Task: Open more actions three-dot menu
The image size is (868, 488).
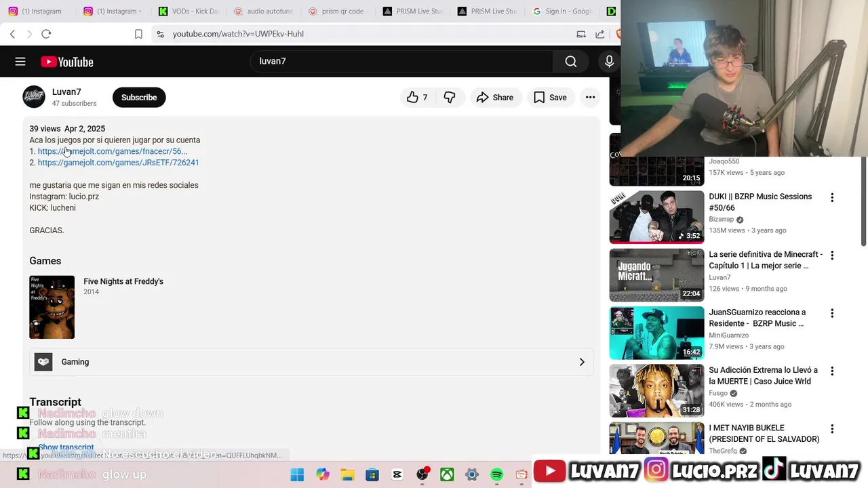Action: tap(591, 98)
